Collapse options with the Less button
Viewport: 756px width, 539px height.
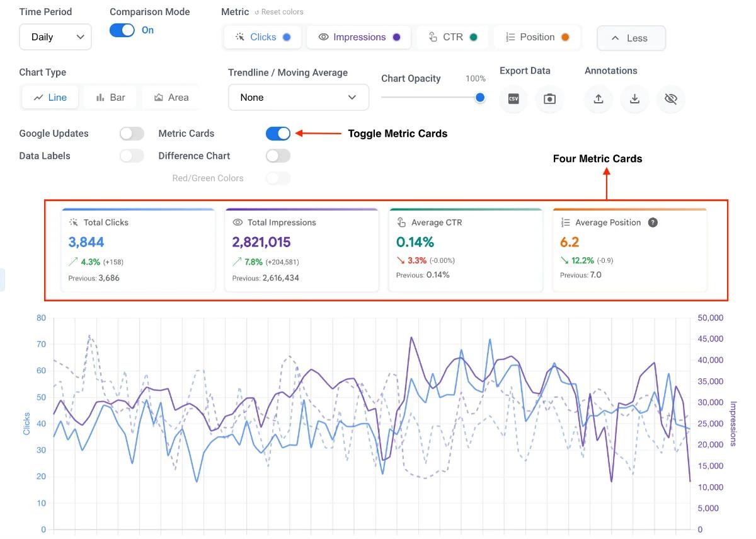pyautogui.click(x=631, y=38)
